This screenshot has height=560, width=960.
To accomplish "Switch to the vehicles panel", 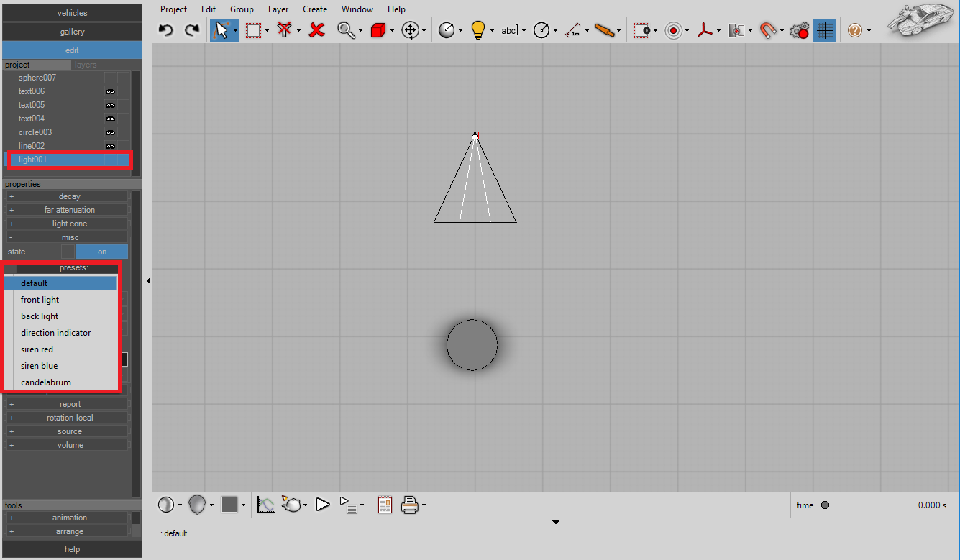I will 72,13.
